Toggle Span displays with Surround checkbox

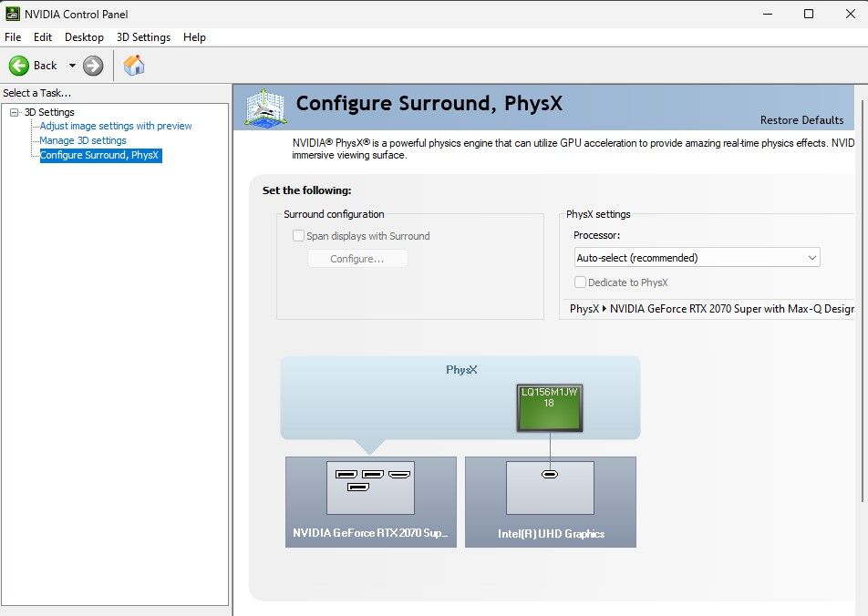click(298, 236)
